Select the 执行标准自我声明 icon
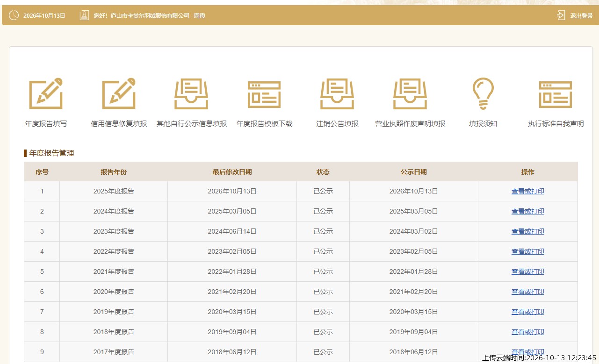Screen dimensions: 599x364 tap(556, 95)
